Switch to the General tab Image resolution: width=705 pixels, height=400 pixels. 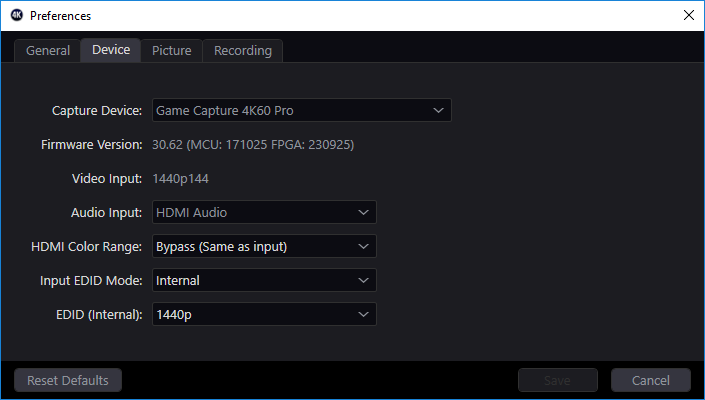click(48, 50)
